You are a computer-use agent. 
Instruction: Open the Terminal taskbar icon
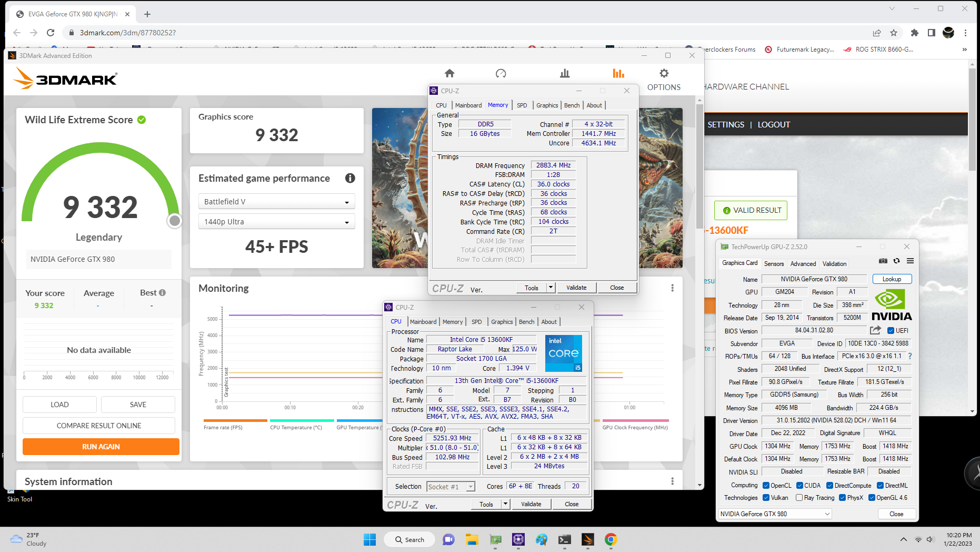[565, 539]
